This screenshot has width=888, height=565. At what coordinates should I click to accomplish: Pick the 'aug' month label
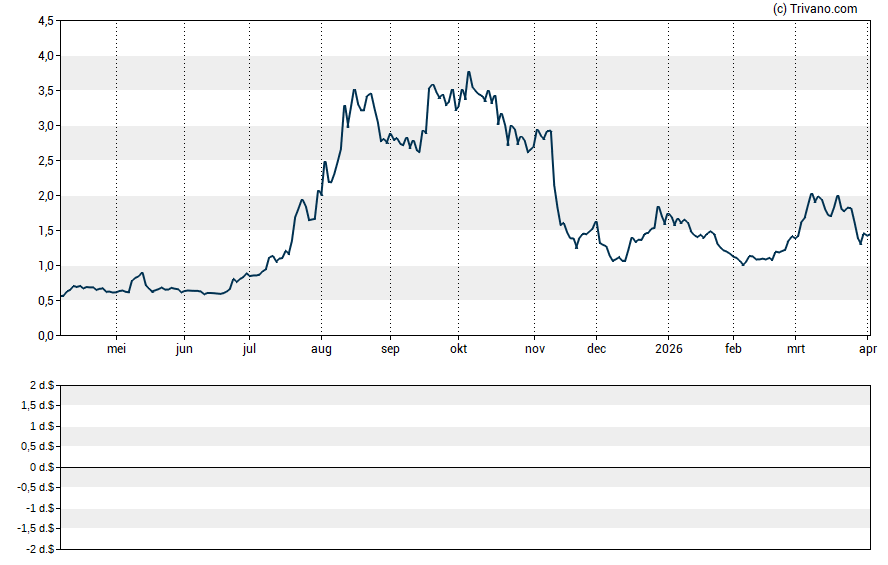point(321,350)
